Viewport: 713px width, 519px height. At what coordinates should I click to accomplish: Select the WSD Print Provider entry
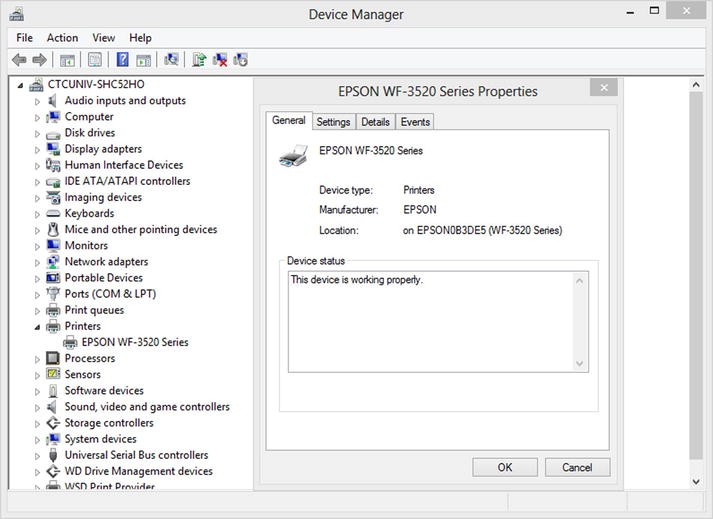(110, 486)
